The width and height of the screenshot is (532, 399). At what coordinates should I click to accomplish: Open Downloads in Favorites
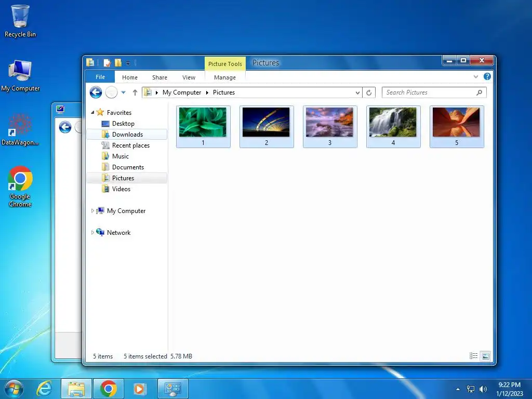127,135
